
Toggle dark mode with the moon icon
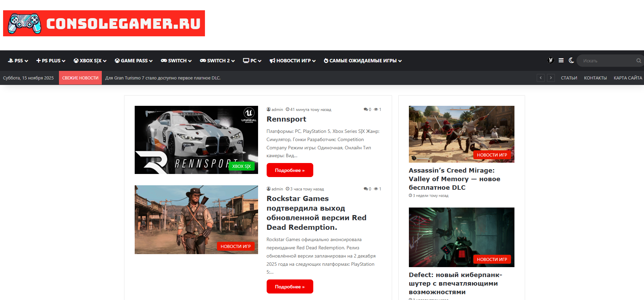(571, 60)
